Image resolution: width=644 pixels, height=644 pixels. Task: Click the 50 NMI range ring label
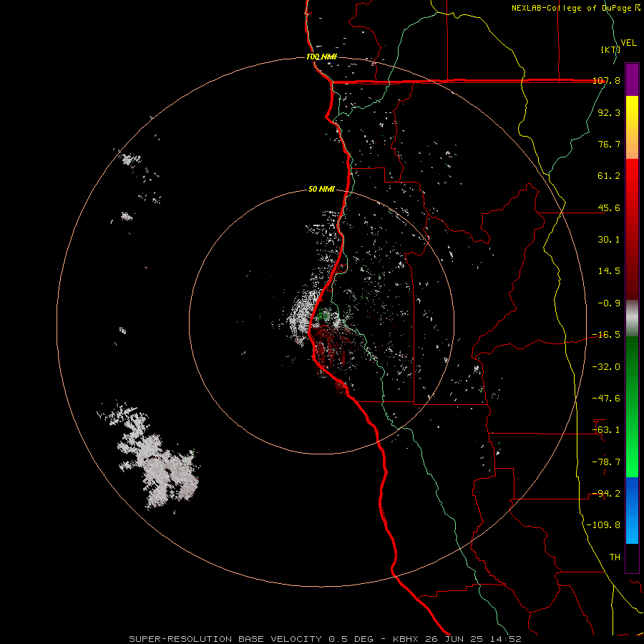pos(321,189)
